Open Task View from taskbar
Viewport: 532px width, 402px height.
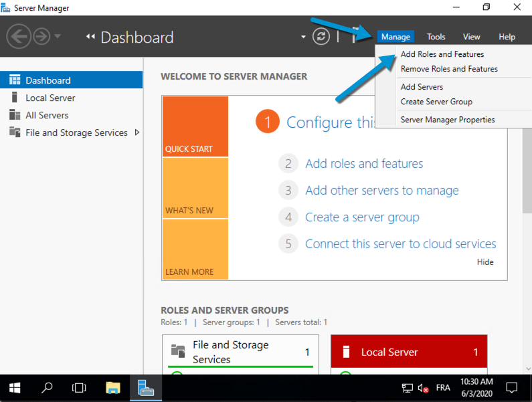tap(79, 388)
